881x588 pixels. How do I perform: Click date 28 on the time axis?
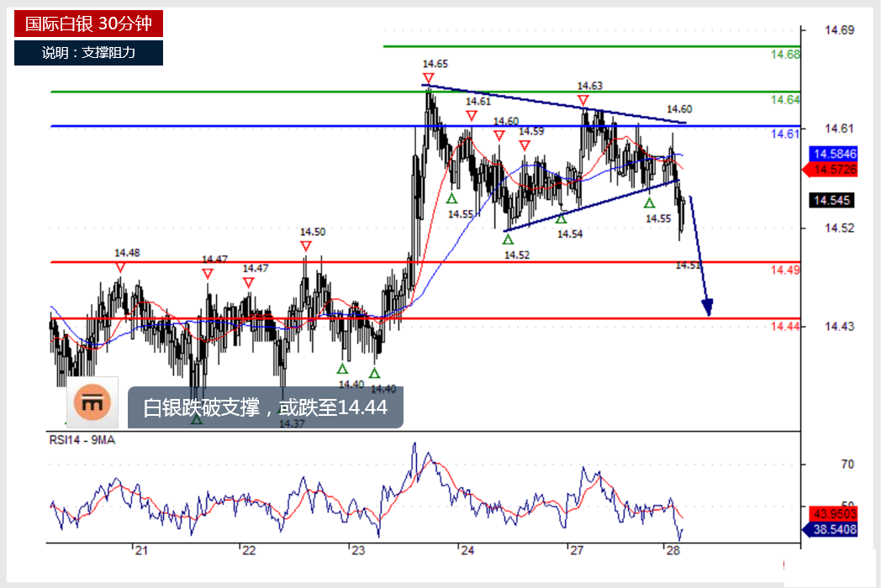pyautogui.click(x=673, y=551)
